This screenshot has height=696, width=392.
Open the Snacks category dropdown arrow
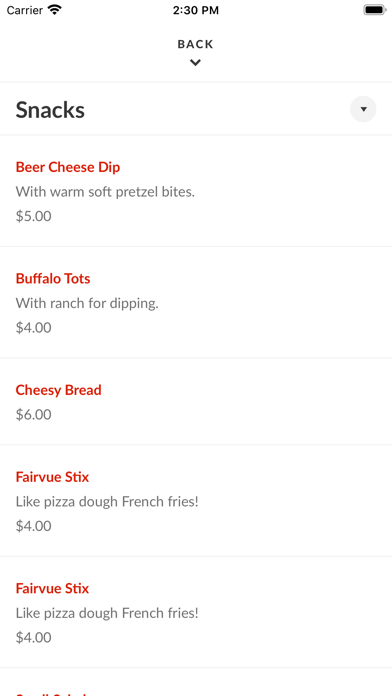coord(363,109)
